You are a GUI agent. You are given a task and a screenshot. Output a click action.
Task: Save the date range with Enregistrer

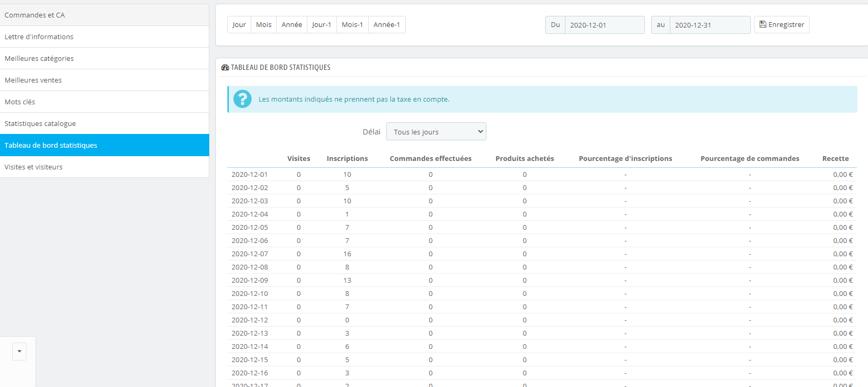pos(782,25)
